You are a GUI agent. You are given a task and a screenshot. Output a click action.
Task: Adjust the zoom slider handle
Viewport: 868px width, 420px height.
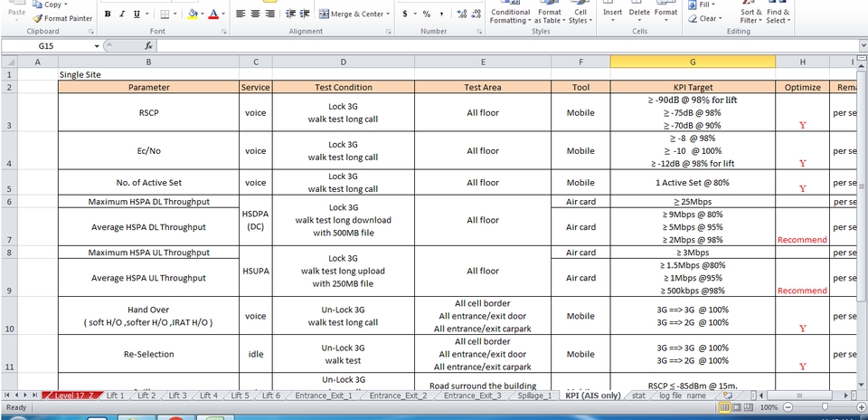[x=825, y=407]
